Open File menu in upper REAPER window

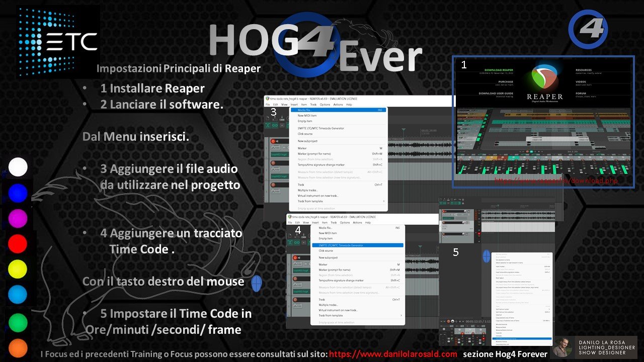[268, 105]
